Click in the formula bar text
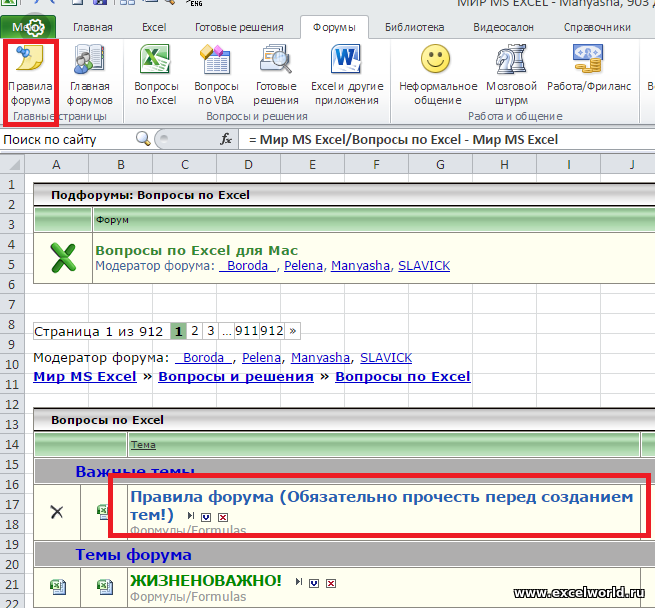Viewport: 655px width, 608px height. (x=403, y=140)
